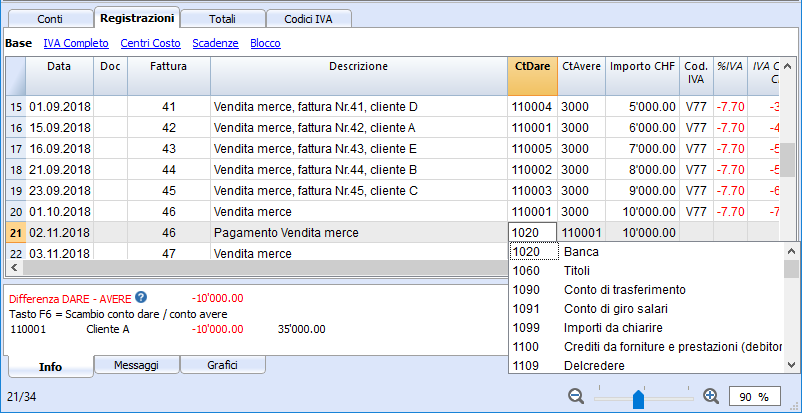Click the zoom in magnifier icon
Viewport: 802px width, 413px height.
[x=711, y=396]
